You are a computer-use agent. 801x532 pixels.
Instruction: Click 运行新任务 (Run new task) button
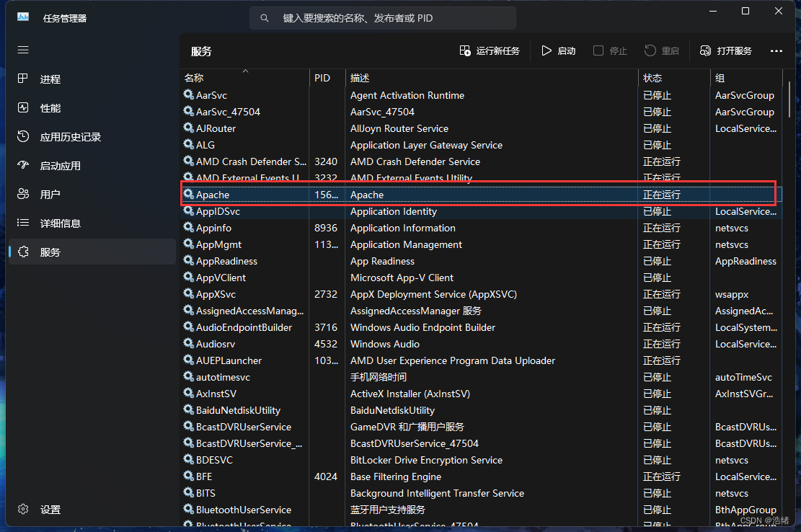[x=490, y=51]
